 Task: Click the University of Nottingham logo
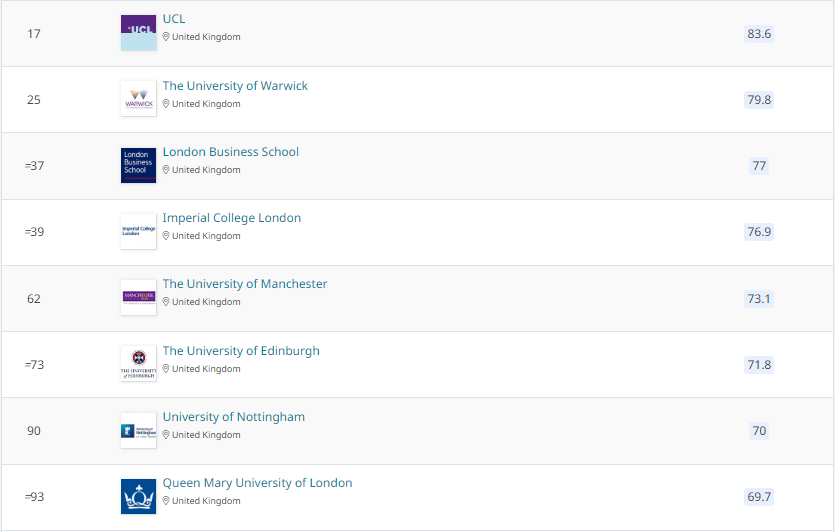(x=138, y=430)
